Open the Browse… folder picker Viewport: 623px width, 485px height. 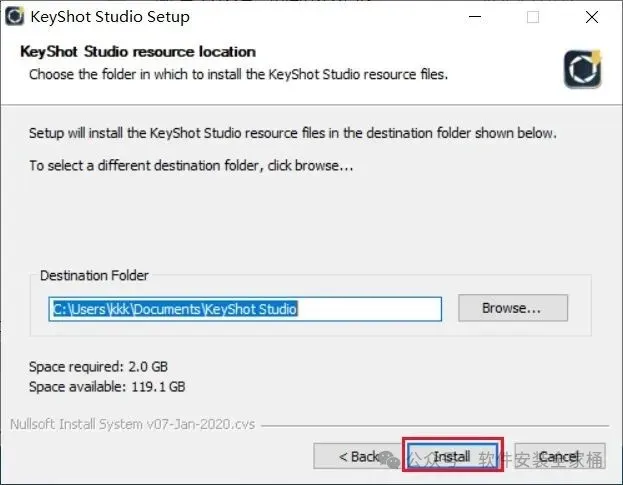point(512,308)
